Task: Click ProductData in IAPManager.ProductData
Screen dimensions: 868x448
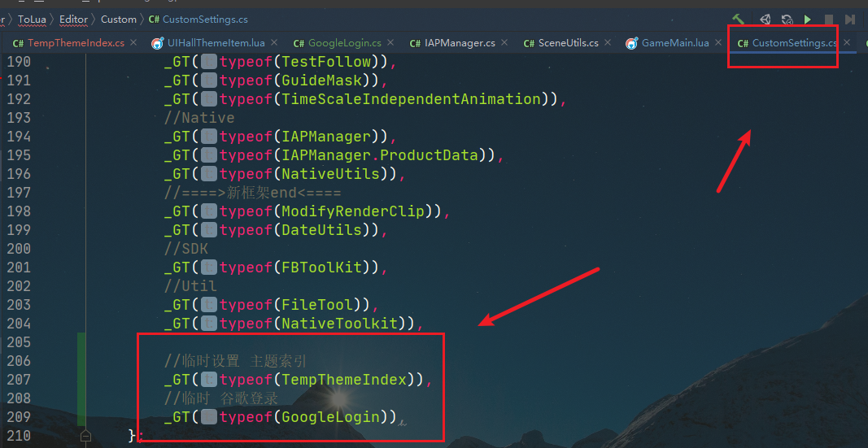Action: [x=430, y=154]
